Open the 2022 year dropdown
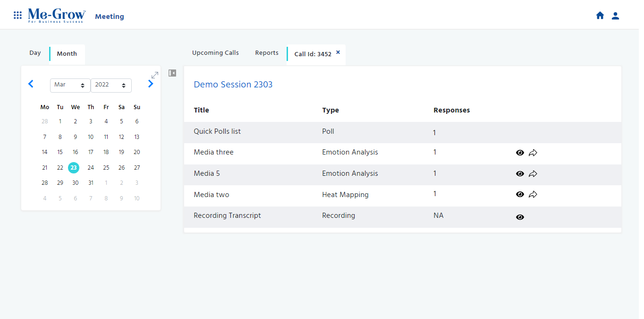The height and width of the screenshot is (319, 644). [111, 85]
